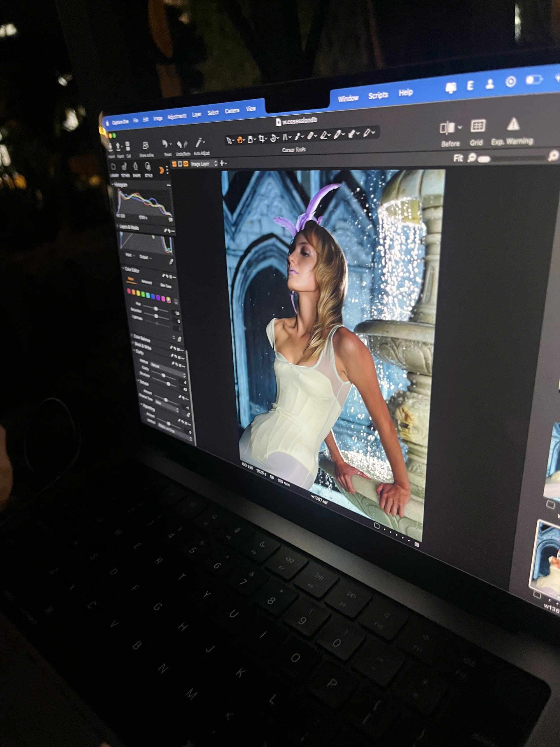Screen dimensions: 560x747
Task: Switch to the Advanced Color Editor tab
Action: tap(146, 282)
